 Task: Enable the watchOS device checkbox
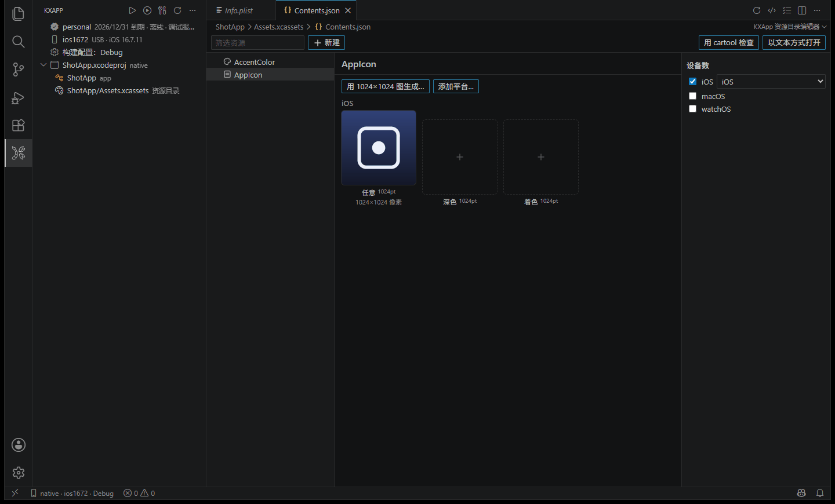(692, 109)
